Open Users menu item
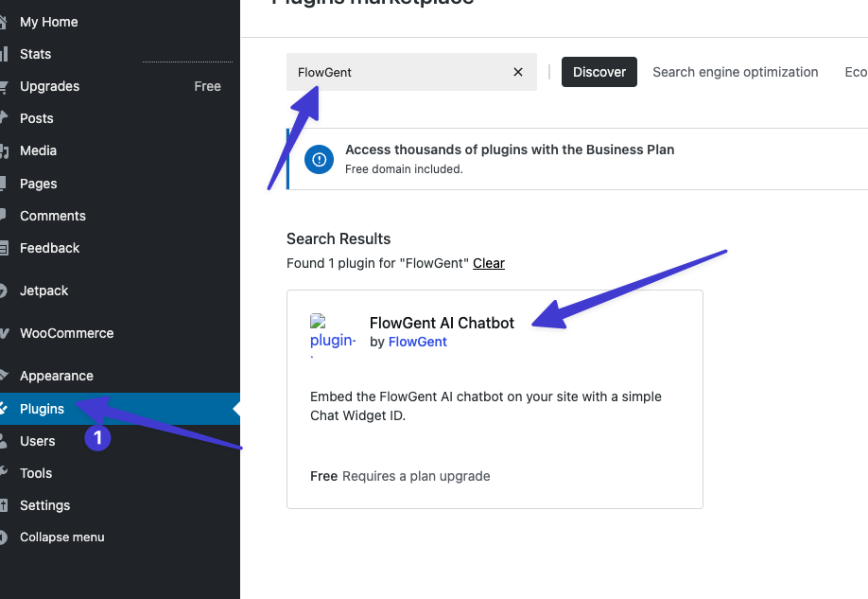 (x=38, y=441)
